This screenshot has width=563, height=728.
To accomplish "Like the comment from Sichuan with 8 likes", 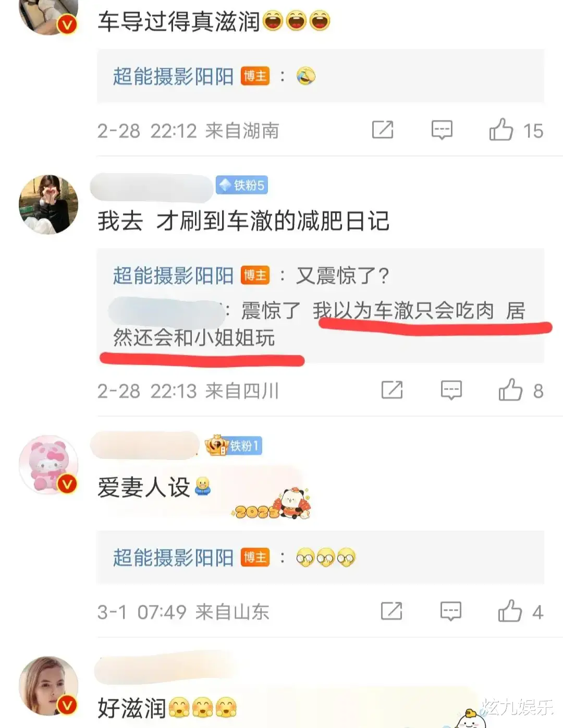I will coord(510,390).
